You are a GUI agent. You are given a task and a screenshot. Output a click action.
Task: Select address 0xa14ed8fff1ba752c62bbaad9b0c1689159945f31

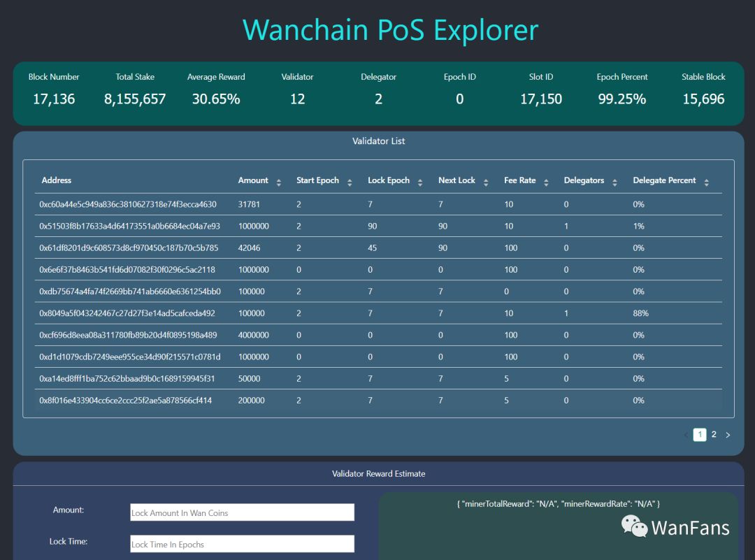pyautogui.click(x=127, y=378)
